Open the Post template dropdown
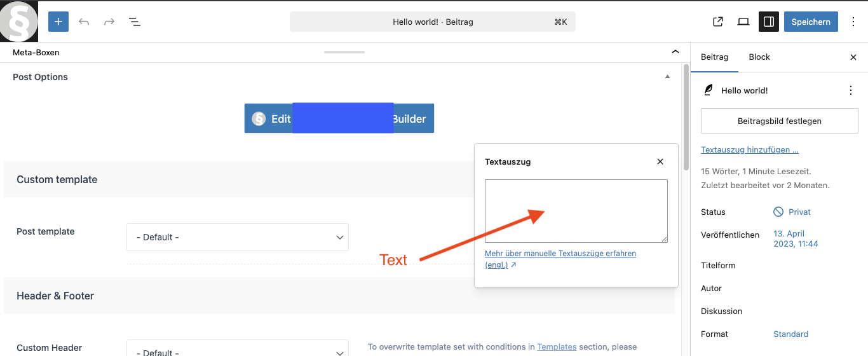868x356 pixels. (238, 237)
